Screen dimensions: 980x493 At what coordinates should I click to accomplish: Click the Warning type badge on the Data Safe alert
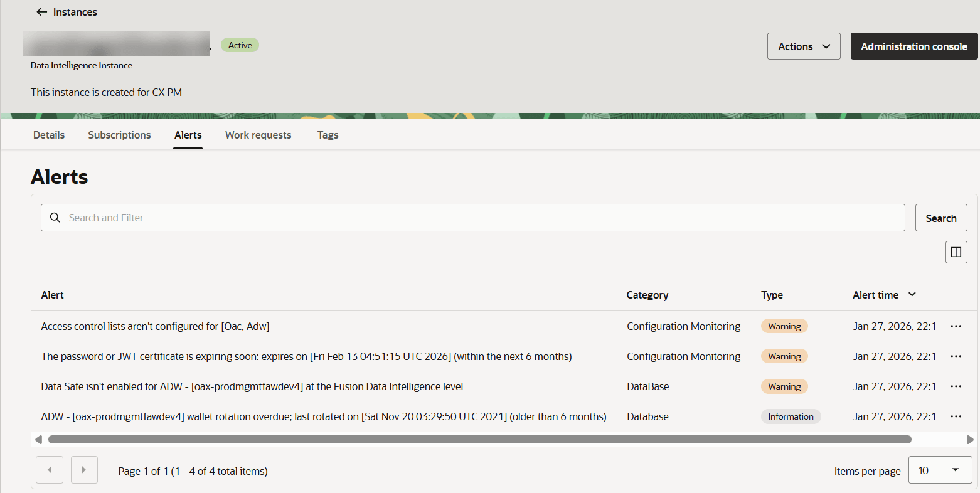pos(784,386)
